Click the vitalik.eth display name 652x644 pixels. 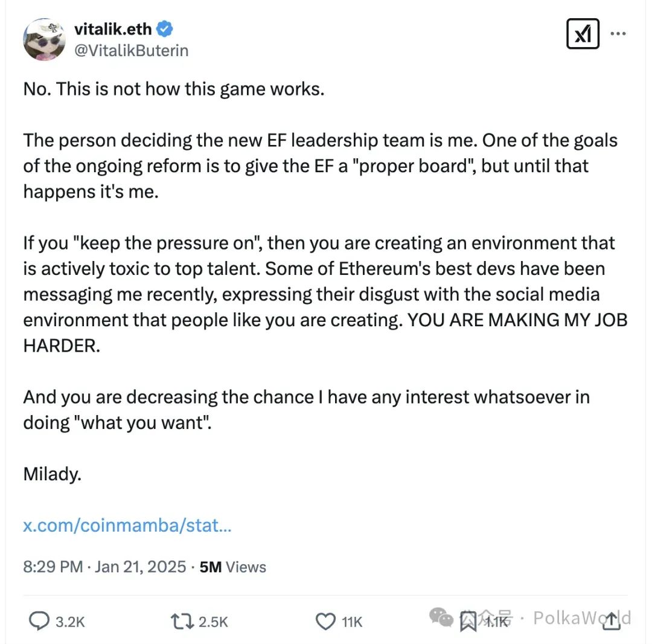tap(113, 29)
